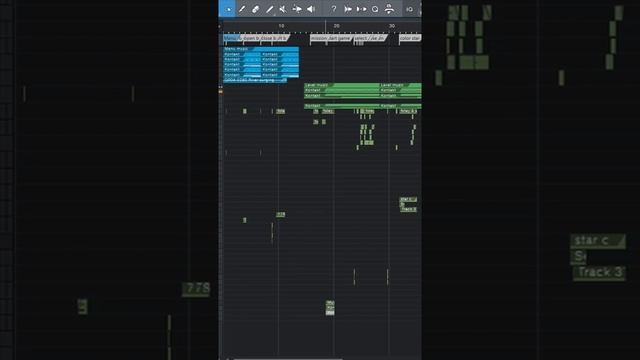The image size is (640, 360).
Task: Select the 'color star' marker
Action: [410, 38]
